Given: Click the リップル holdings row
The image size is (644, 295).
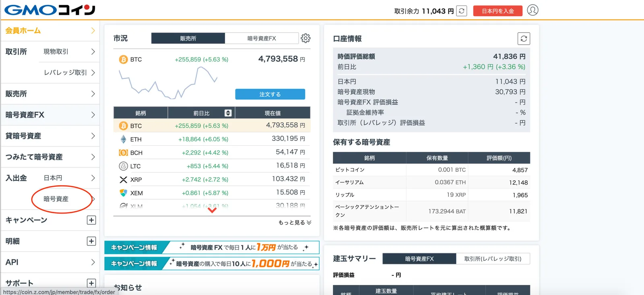Looking at the screenshot, I should pos(431,195).
